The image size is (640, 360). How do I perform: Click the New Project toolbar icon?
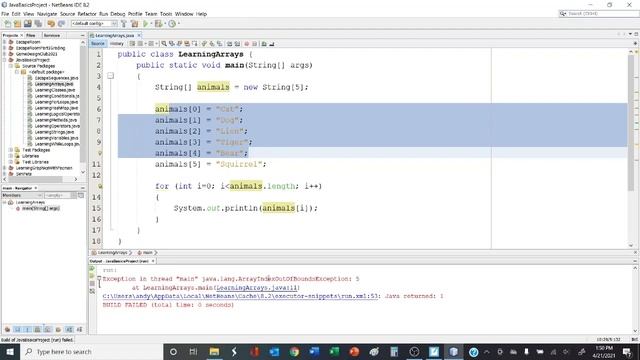point(18,24)
